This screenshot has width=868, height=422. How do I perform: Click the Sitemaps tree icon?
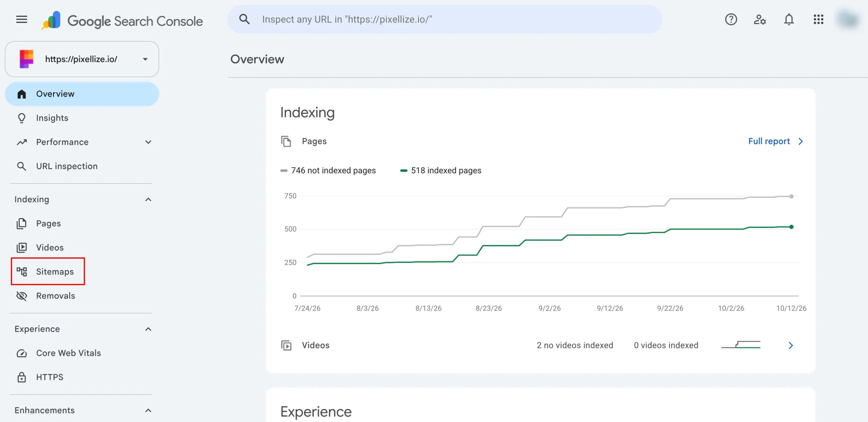point(22,272)
